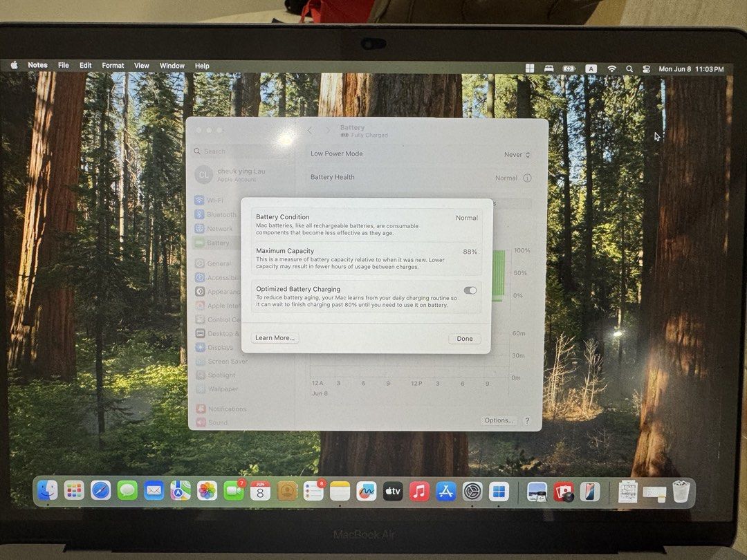This screenshot has width=747, height=560.
Task: Click Battery Health info icon
Action: (x=527, y=178)
